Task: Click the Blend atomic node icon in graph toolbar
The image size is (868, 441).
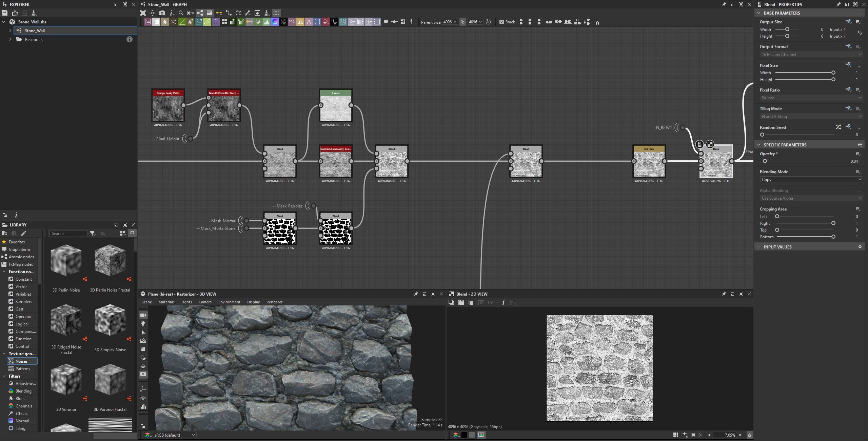Action: point(156,22)
